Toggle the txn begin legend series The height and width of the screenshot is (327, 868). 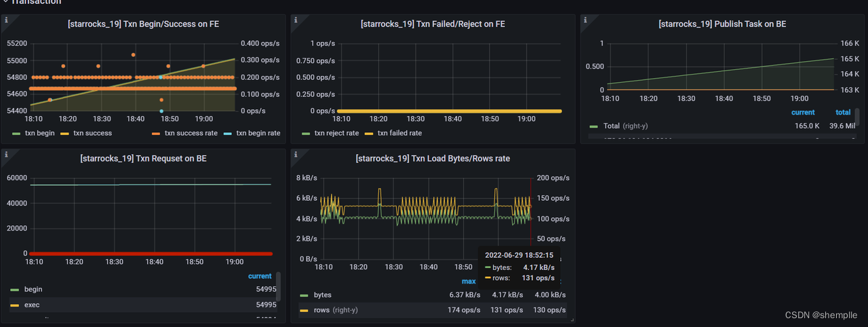(39, 133)
